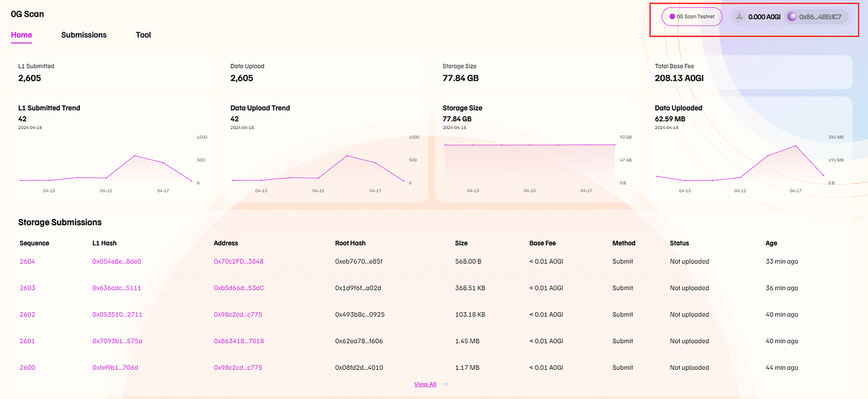Switch to the Submissions tab
The height and width of the screenshot is (399, 868).
tap(84, 35)
